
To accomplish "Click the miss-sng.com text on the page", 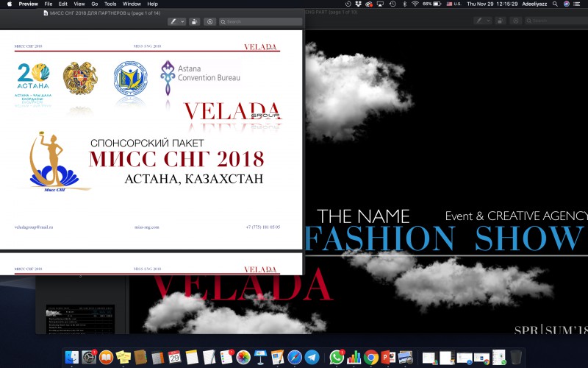I will (146, 227).
